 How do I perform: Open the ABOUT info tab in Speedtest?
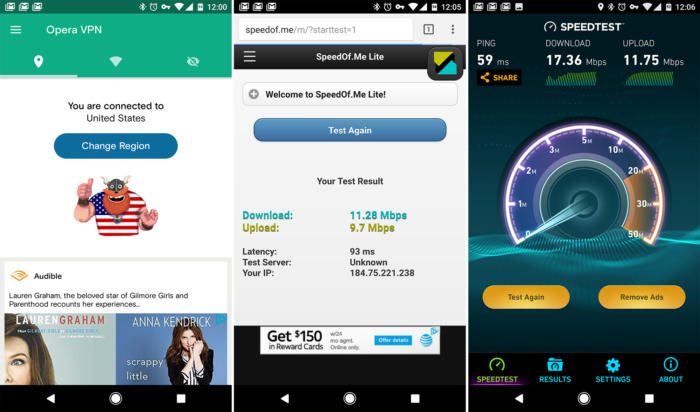click(671, 370)
